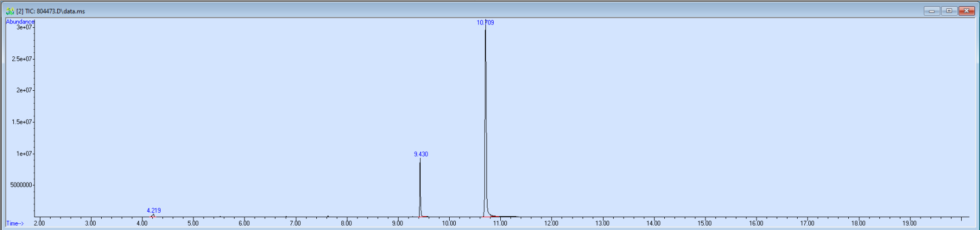Click the 4.219 peak label

coord(154,211)
